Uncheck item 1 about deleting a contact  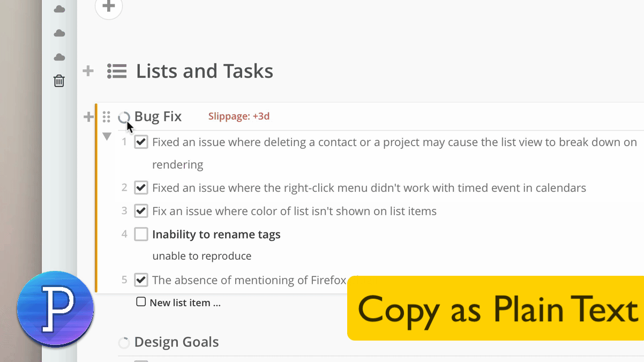pos(141,142)
